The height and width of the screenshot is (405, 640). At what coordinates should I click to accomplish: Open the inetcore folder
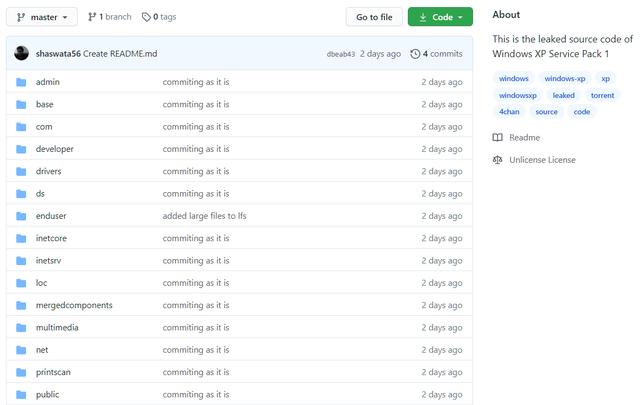click(51, 238)
